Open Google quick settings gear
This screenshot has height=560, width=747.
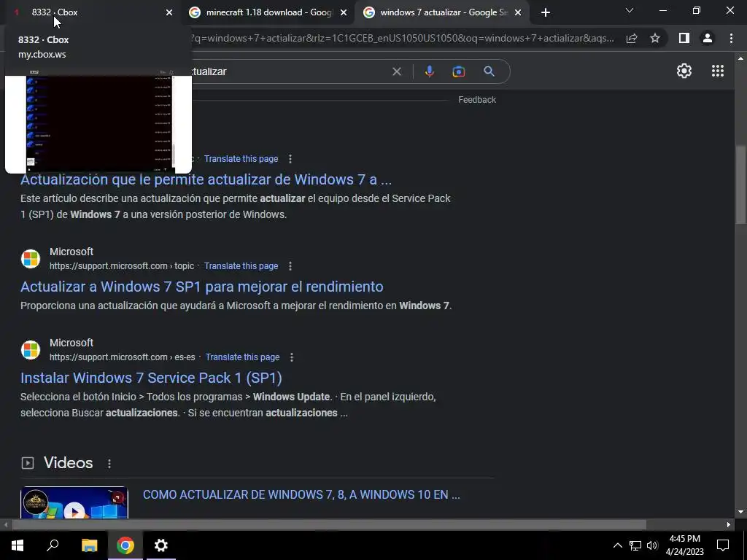(684, 71)
